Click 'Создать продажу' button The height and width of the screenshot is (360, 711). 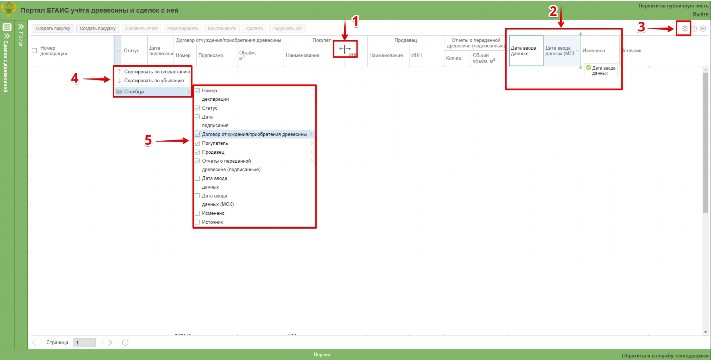(97, 28)
